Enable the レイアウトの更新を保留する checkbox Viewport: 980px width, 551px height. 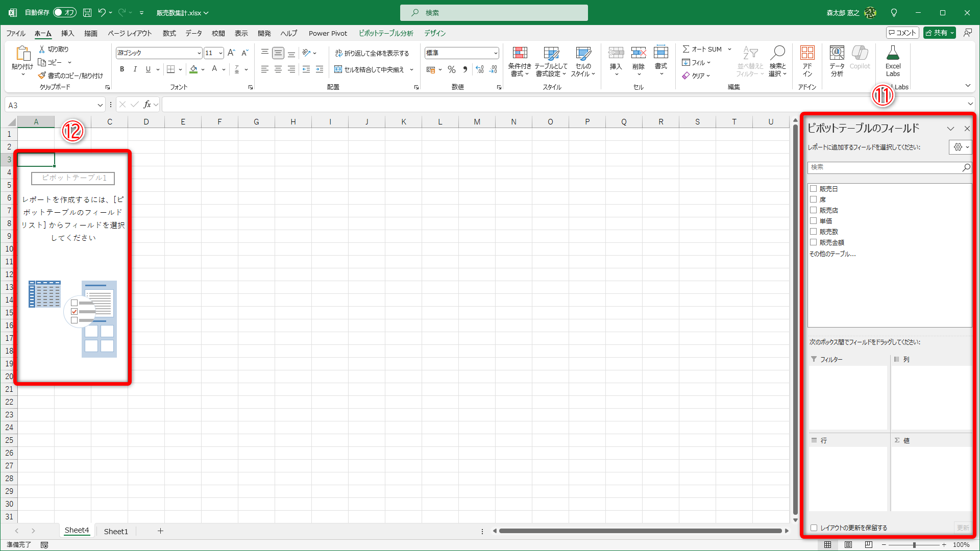pyautogui.click(x=814, y=528)
